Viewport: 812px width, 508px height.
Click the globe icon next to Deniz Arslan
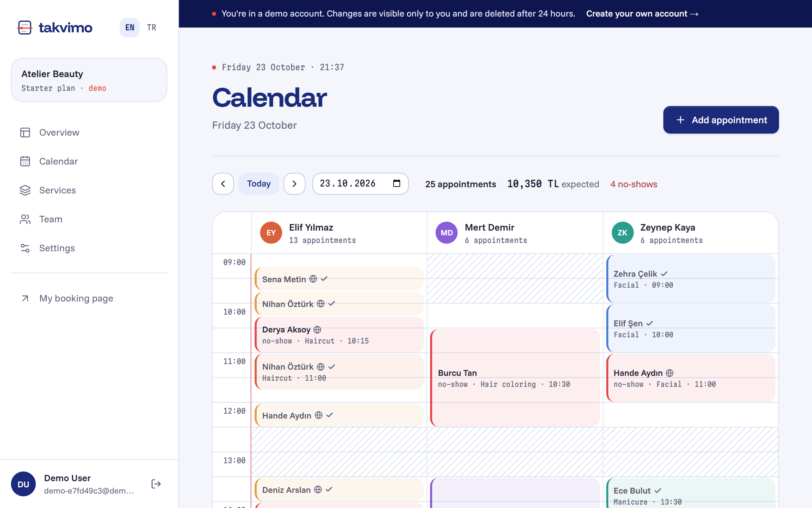coord(318,489)
